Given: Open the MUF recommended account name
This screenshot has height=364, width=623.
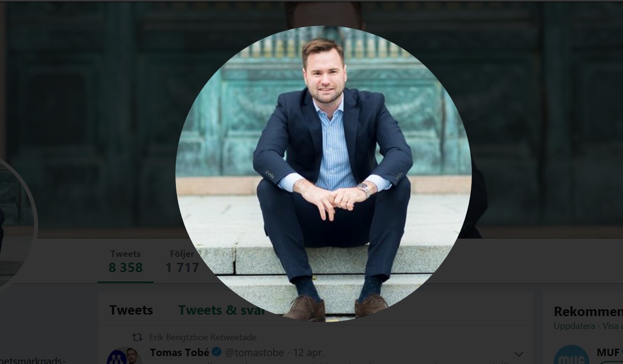Looking at the screenshot, I should pos(608,353).
